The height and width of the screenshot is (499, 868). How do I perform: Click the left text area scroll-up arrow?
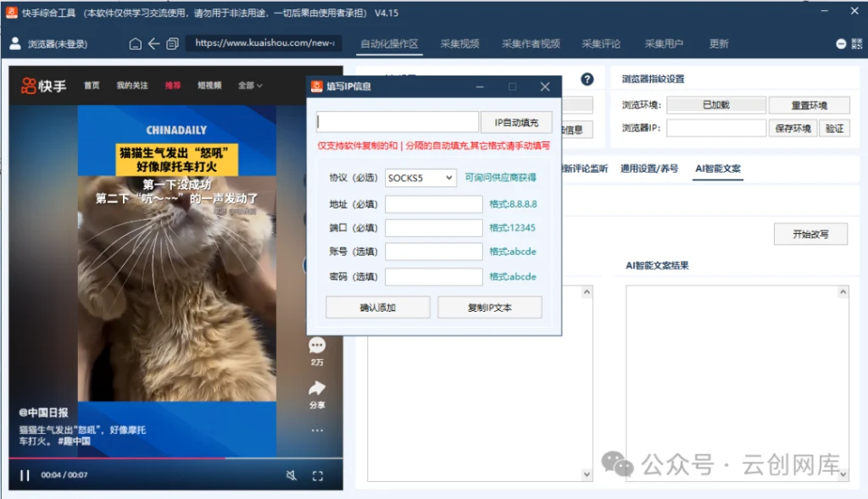tap(587, 291)
